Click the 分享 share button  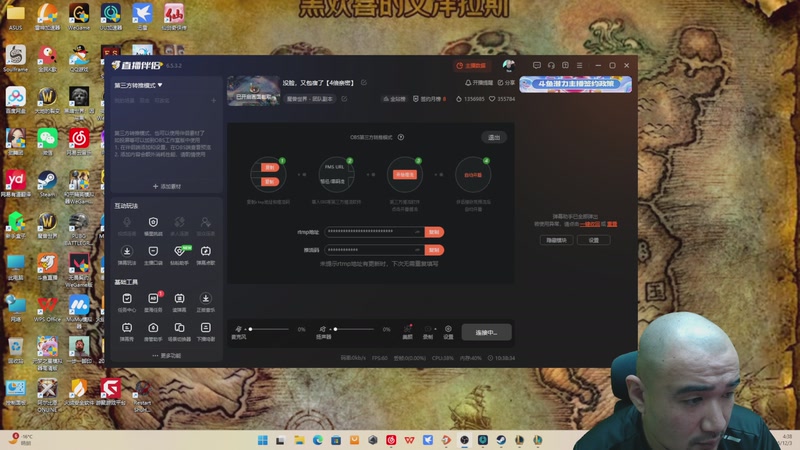(x=506, y=83)
